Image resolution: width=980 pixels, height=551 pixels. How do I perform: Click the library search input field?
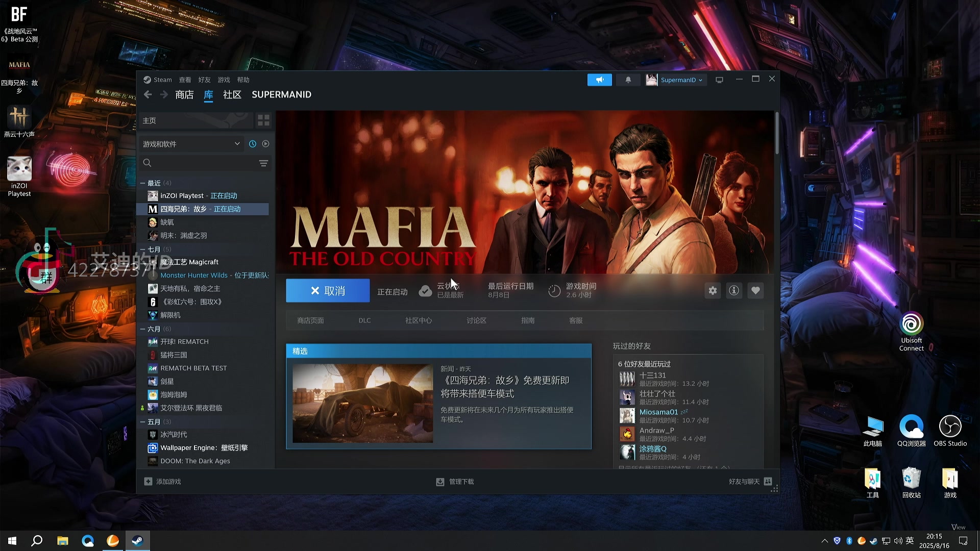pyautogui.click(x=204, y=163)
